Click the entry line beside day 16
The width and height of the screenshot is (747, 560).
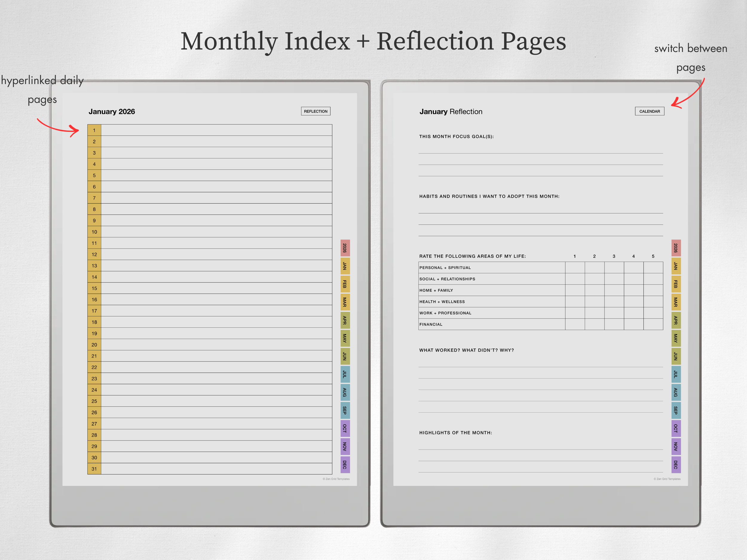[x=216, y=299]
